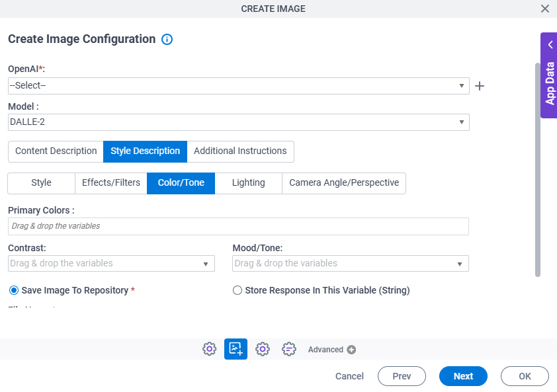Open the first gear step icon in wizard bar

(x=209, y=349)
